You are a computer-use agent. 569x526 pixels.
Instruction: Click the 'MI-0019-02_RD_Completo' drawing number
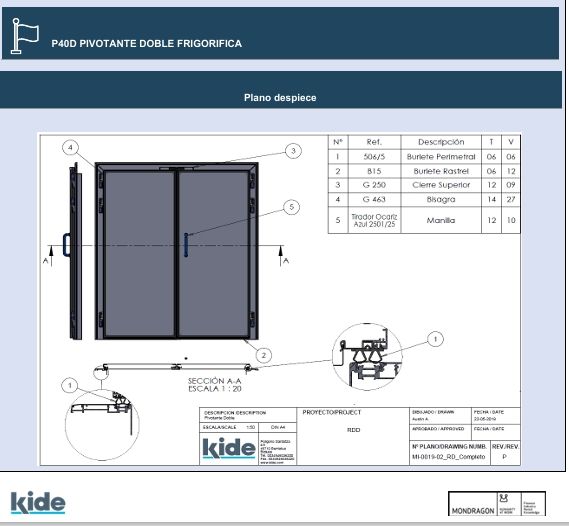[449, 457]
